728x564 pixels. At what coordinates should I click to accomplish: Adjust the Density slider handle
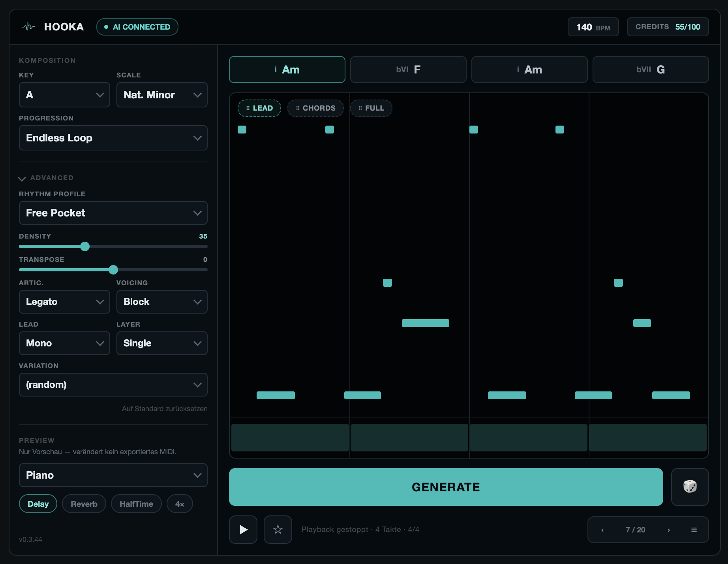[x=85, y=246]
